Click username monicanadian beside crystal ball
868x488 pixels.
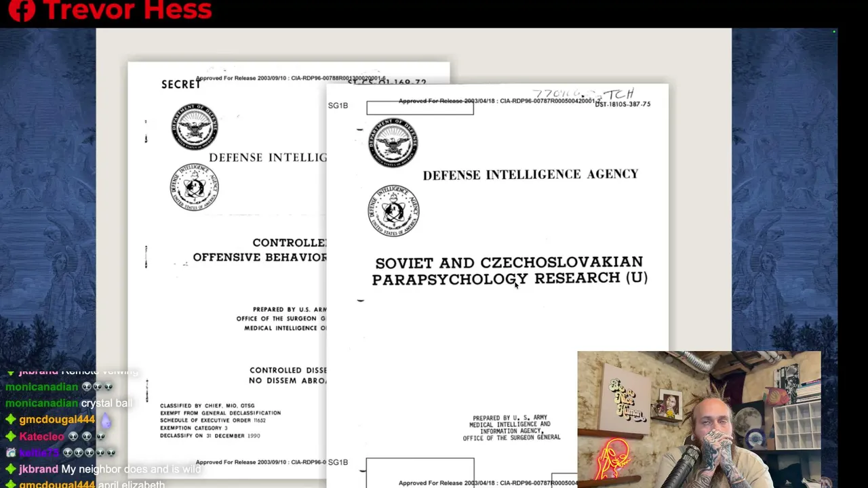coord(42,403)
